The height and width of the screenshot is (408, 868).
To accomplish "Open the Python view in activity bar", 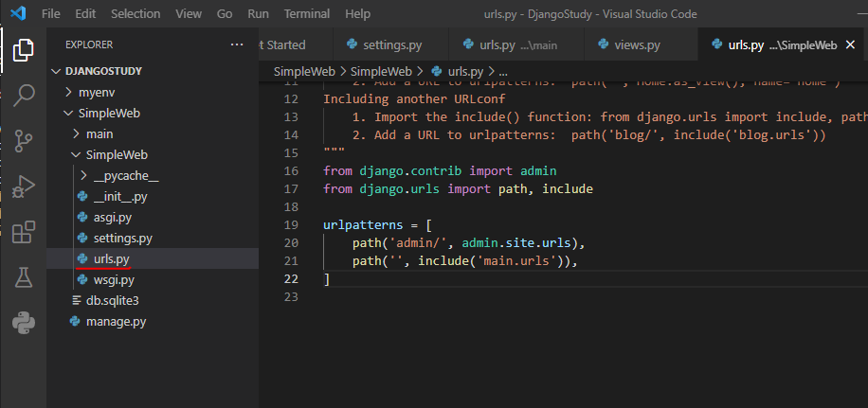I will click(x=24, y=324).
